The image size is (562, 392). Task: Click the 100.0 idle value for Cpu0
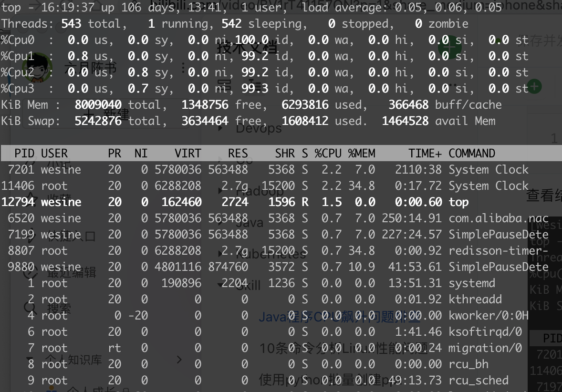point(251,40)
